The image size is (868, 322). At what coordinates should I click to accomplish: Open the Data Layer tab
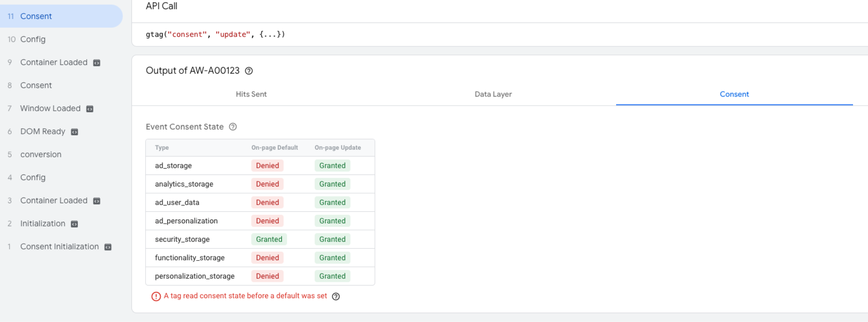coord(493,94)
